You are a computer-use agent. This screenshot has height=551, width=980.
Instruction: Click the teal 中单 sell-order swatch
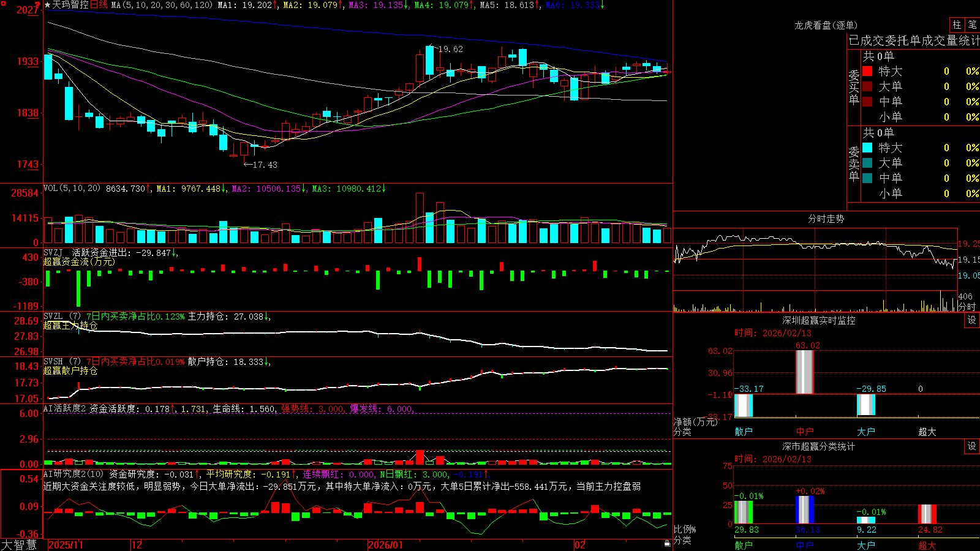click(x=867, y=178)
